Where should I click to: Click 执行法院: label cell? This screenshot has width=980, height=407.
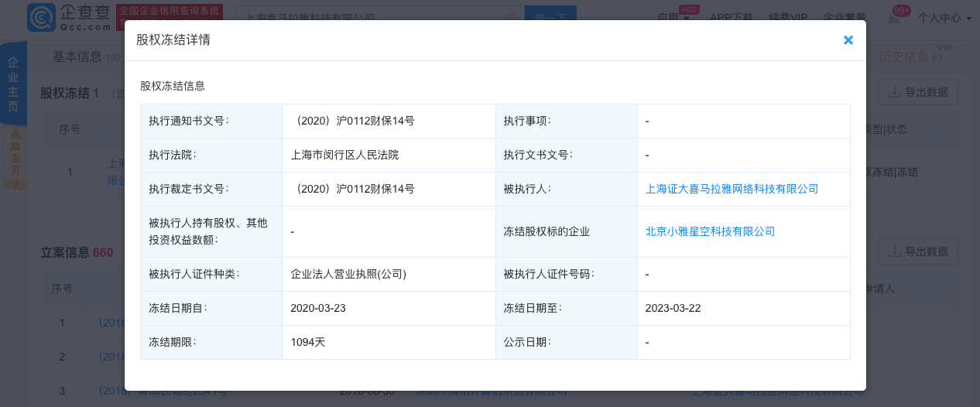tap(211, 155)
